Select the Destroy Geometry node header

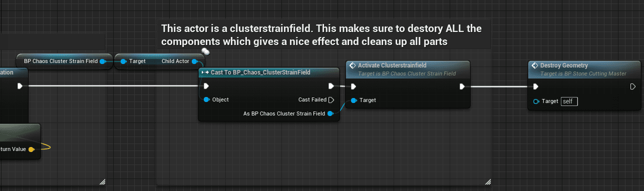584,69
